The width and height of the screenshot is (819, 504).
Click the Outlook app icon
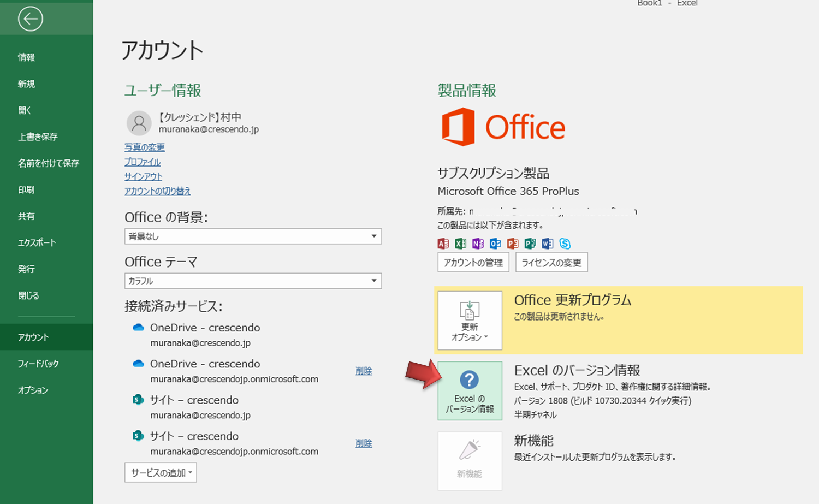[495, 244]
